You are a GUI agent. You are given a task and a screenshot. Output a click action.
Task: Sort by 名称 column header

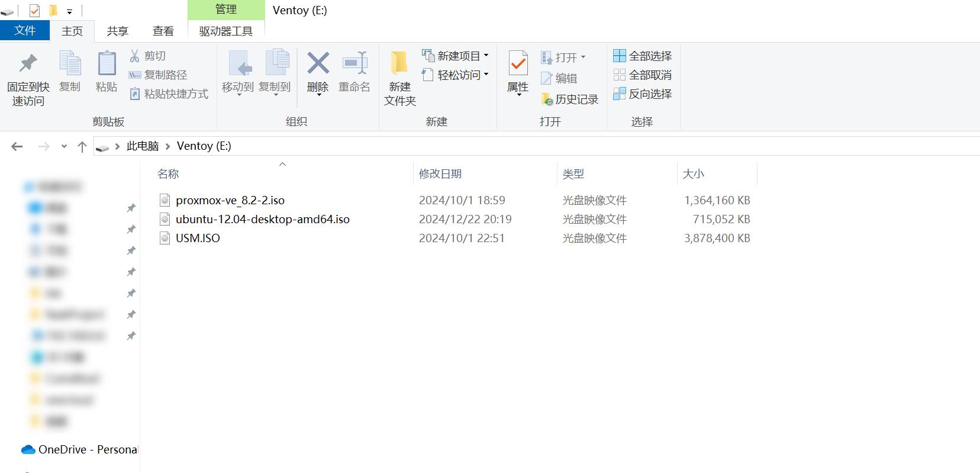[168, 173]
